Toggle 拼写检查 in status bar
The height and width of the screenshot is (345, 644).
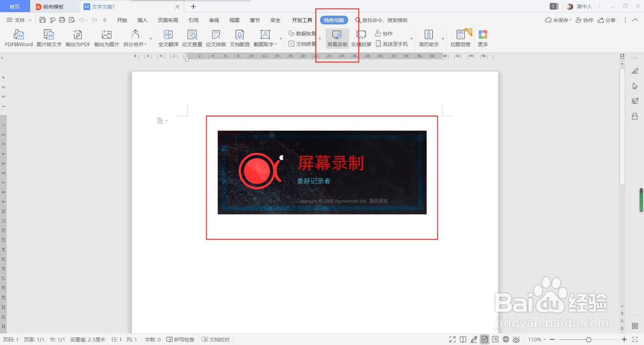coord(180,340)
